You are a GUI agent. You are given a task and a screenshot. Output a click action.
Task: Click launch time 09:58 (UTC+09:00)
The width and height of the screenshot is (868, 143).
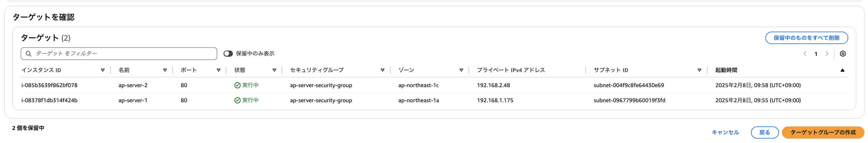[758, 85]
